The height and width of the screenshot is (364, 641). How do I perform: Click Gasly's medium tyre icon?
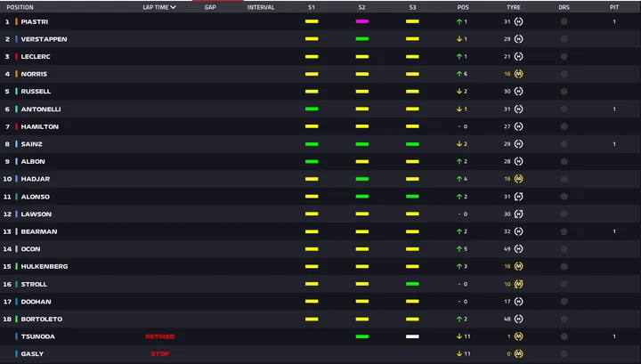518,354
